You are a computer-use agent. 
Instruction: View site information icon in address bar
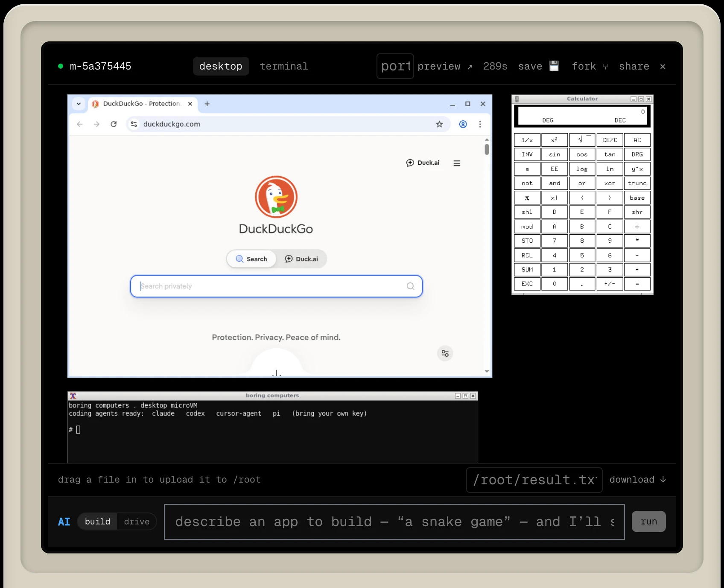coord(134,124)
